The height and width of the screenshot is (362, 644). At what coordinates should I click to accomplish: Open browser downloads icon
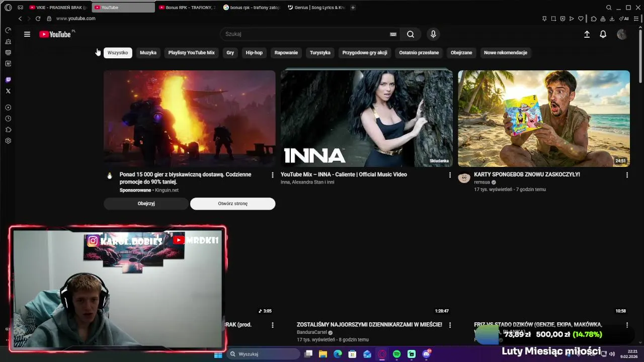(612, 19)
